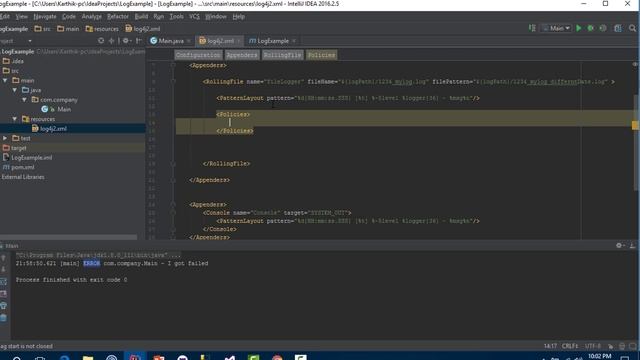Collapse all icon in Project panel header

coord(111,41)
